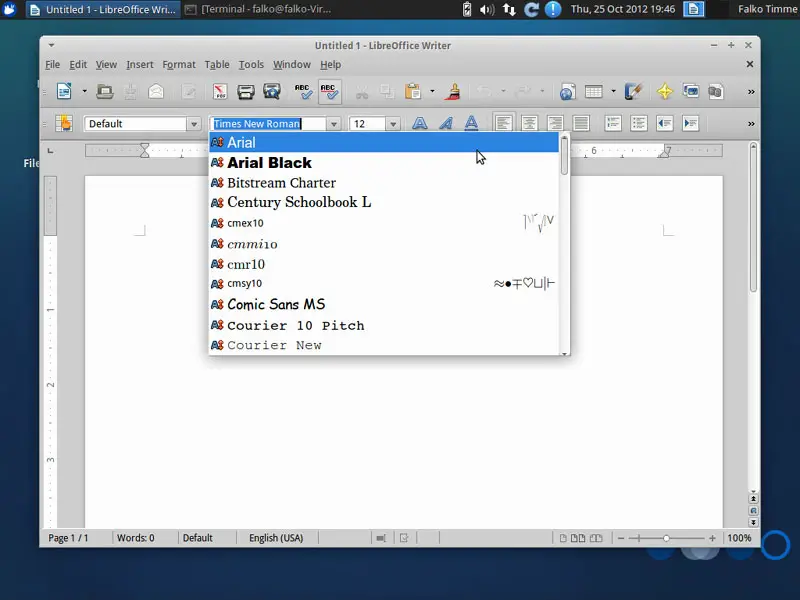Click the Export as PDF icon
Screen dimensions: 800x600
(220, 92)
